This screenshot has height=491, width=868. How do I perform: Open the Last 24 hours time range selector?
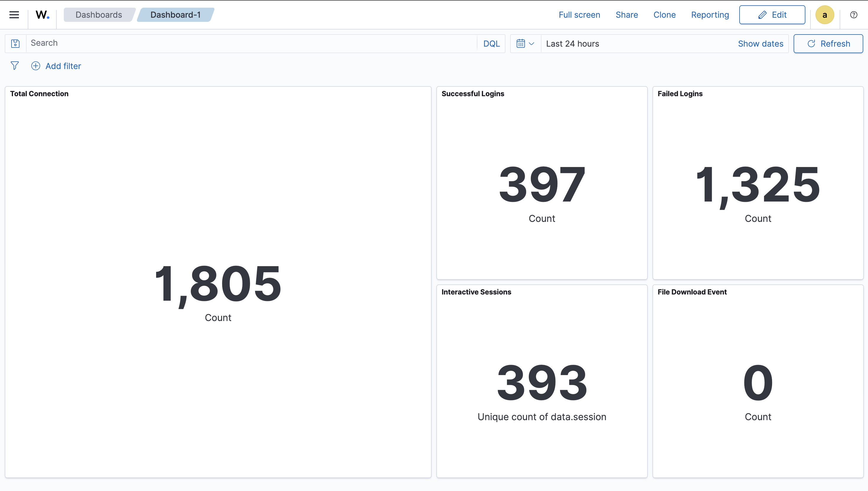pos(572,43)
